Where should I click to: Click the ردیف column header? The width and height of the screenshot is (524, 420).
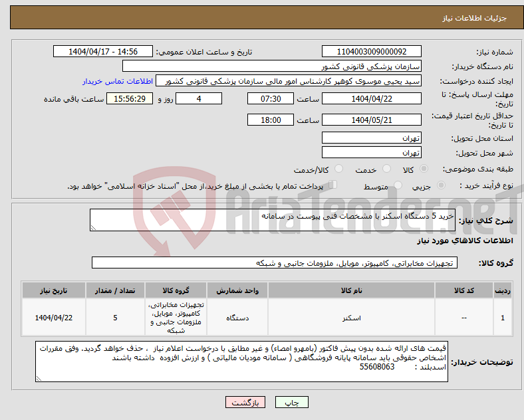[502, 290]
